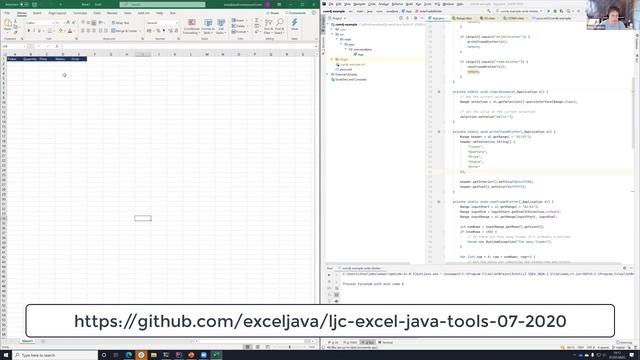
Task: Collapse the main folder in IntelliJ project tree
Action: coord(337,40)
